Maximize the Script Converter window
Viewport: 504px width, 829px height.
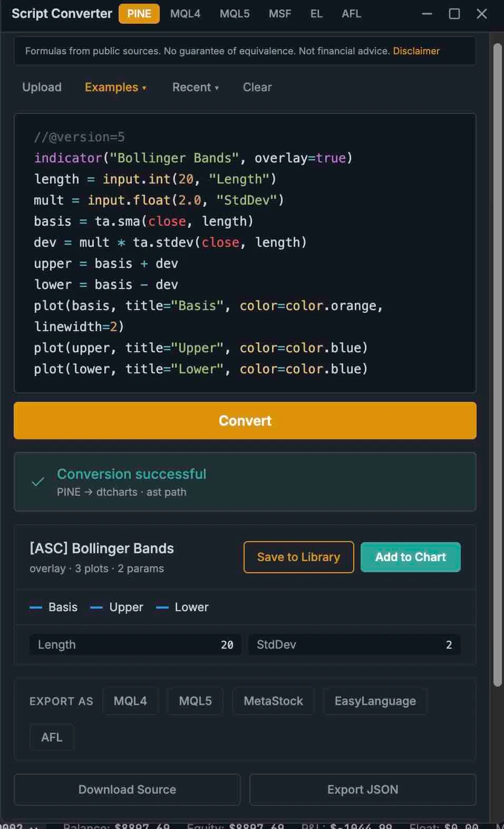(454, 14)
